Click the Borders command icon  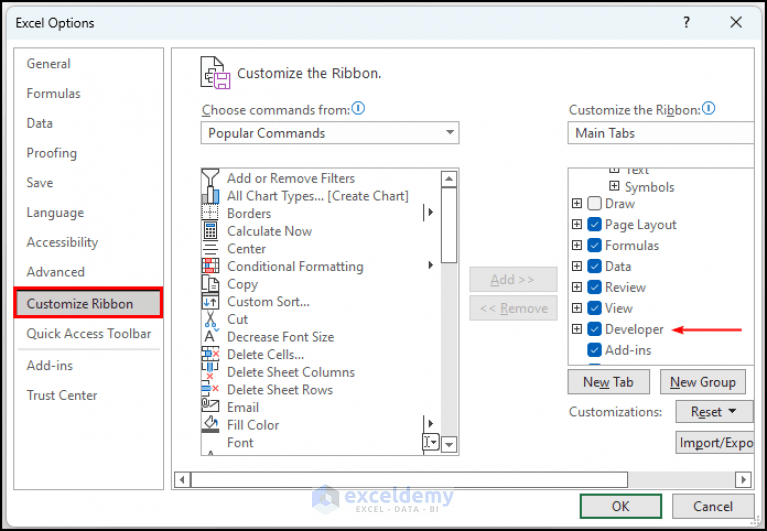tap(210, 213)
